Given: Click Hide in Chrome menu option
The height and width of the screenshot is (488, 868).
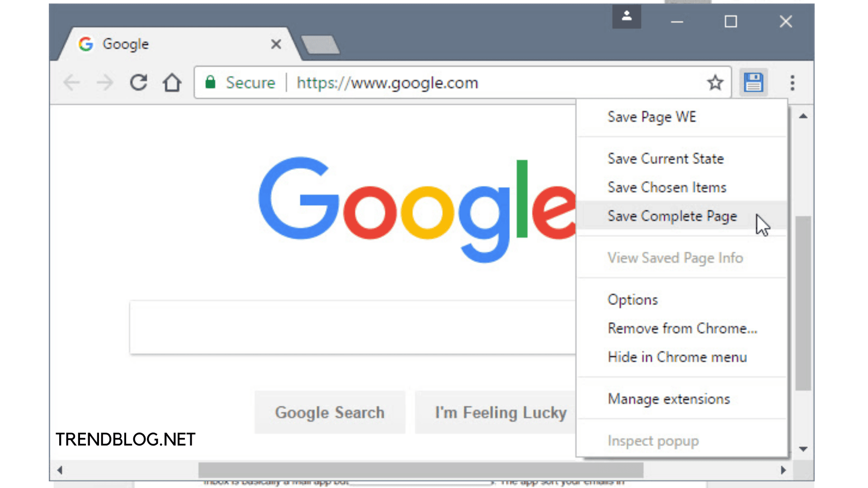Looking at the screenshot, I should pyautogui.click(x=677, y=357).
